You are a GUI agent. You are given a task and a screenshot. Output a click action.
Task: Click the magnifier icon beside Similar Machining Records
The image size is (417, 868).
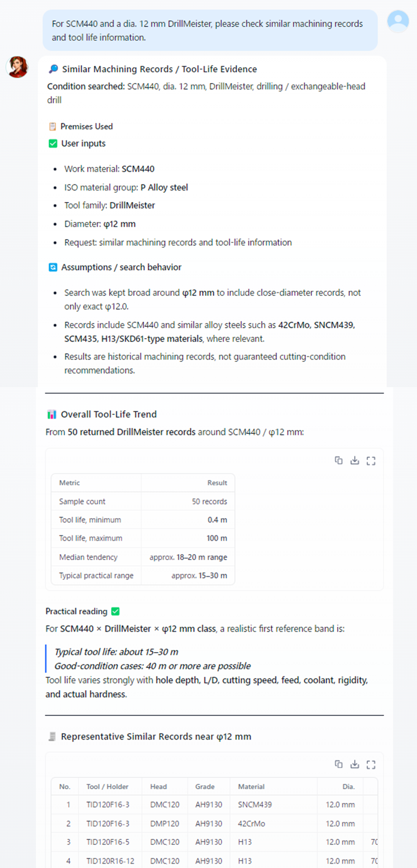(x=53, y=69)
